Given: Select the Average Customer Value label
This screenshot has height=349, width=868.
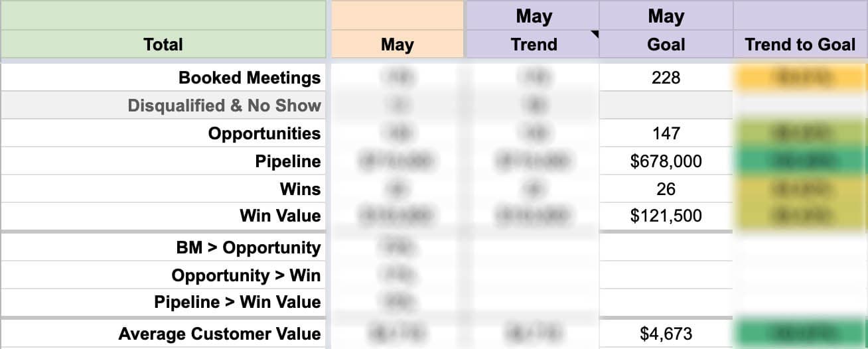Looking at the screenshot, I should [220, 334].
